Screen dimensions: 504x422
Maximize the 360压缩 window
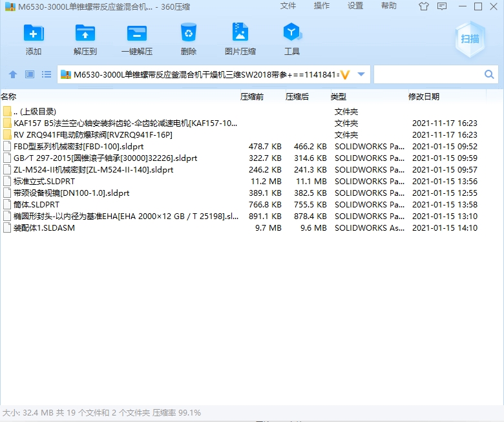pyautogui.click(x=478, y=6)
